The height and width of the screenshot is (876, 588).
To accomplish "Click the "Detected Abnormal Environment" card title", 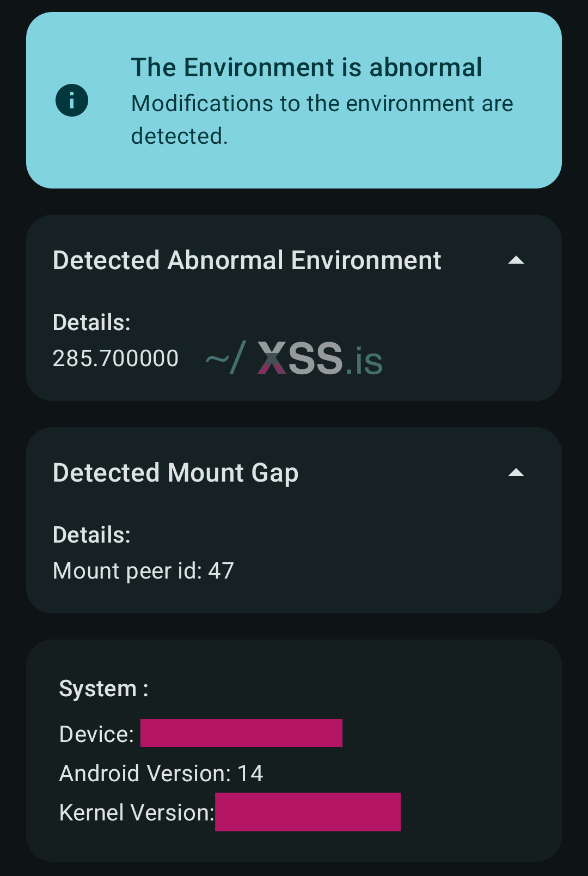I will 247,260.
